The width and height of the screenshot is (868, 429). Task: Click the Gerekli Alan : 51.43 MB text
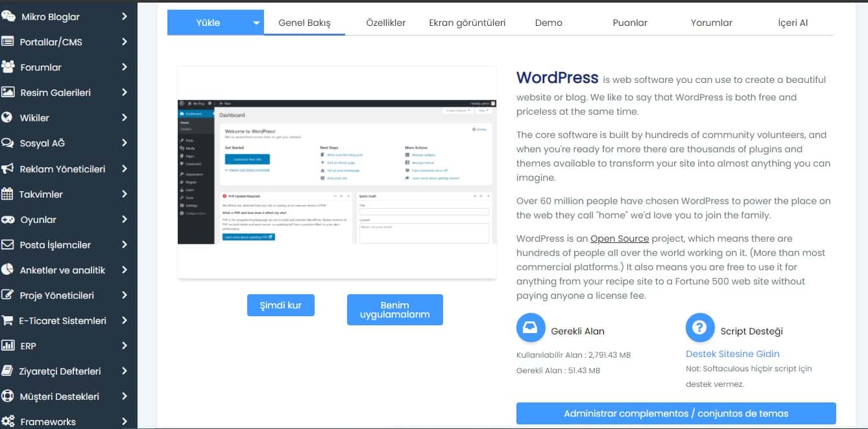(x=558, y=371)
